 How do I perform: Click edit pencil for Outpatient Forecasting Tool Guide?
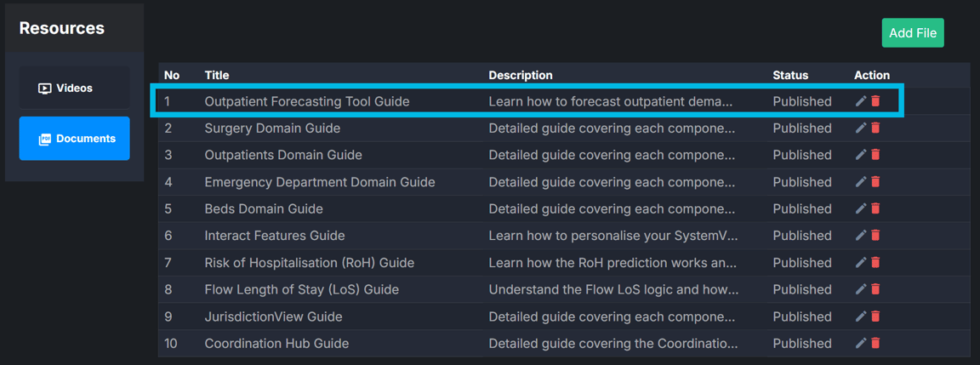(861, 101)
